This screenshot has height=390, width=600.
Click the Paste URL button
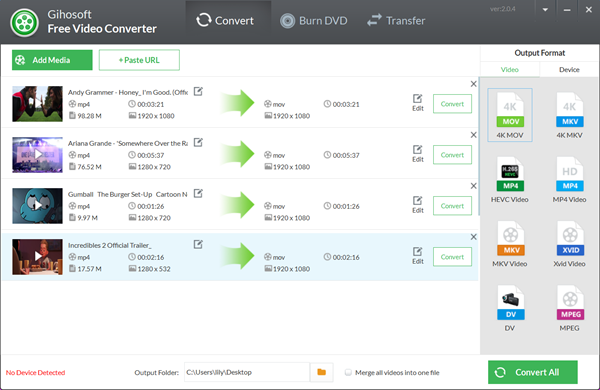pos(139,60)
